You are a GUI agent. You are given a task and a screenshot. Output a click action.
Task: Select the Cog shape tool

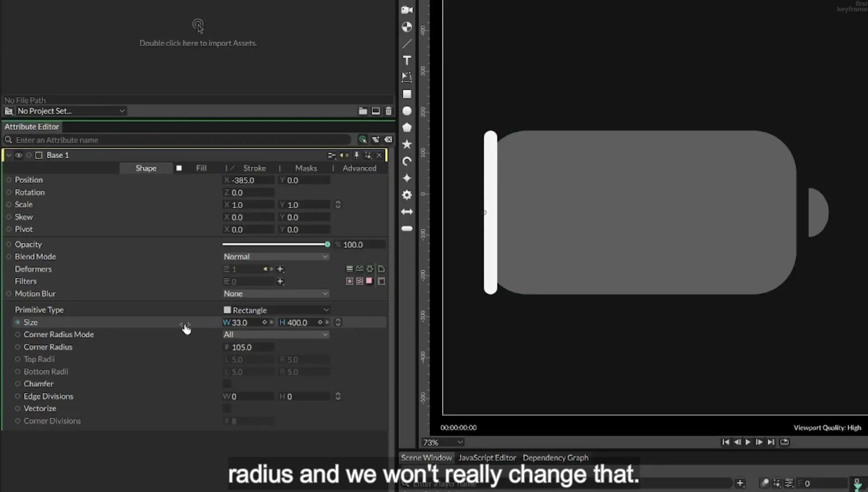[x=407, y=195]
